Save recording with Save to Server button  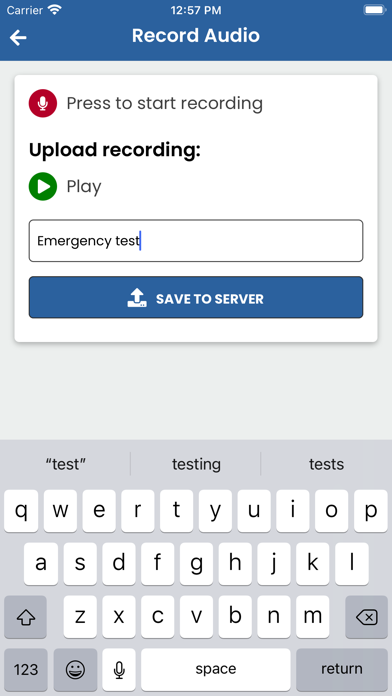tap(196, 297)
